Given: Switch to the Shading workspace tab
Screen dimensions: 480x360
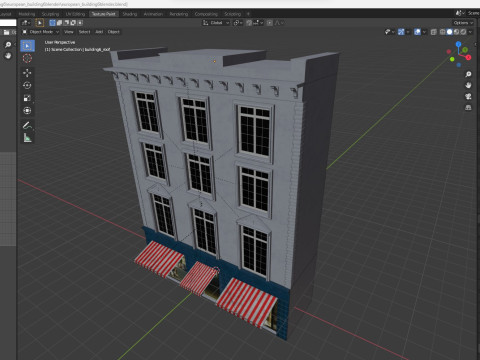Looking at the screenshot, I should [x=130, y=14].
